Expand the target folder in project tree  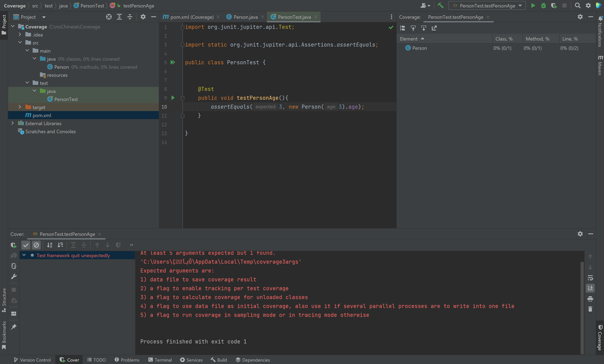click(x=20, y=107)
